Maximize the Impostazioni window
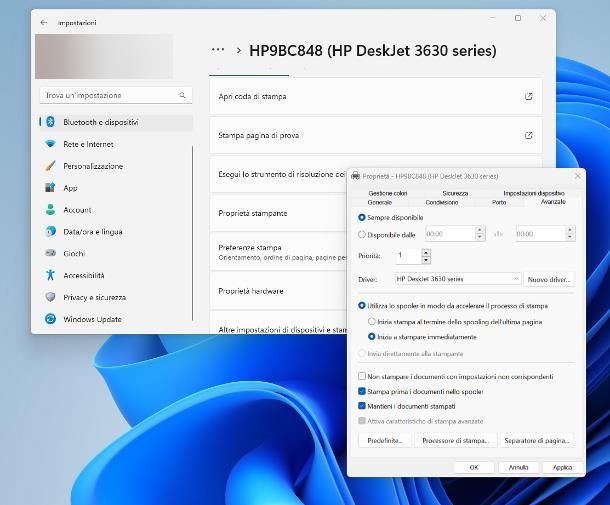Image resolution: width=610 pixels, height=505 pixels. pos(518,18)
